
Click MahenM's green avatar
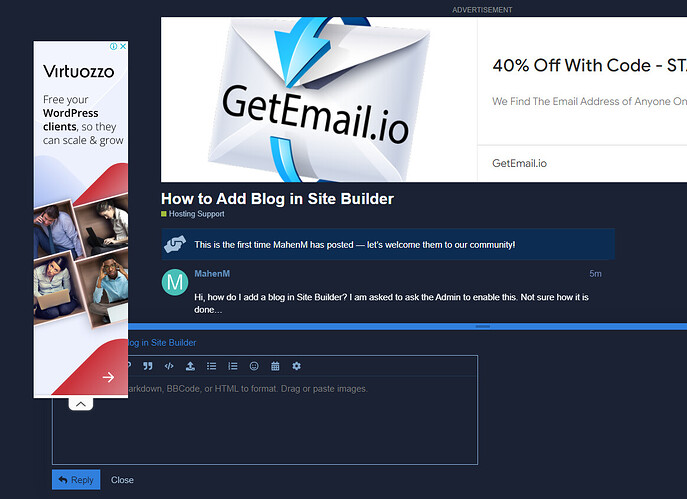coord(175,282)
